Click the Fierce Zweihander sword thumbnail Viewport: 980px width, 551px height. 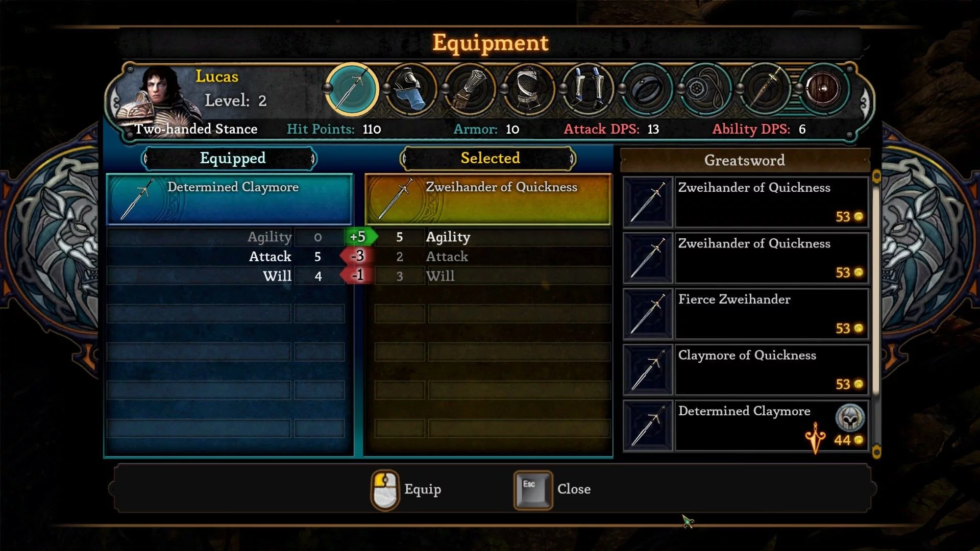(648, 314)
